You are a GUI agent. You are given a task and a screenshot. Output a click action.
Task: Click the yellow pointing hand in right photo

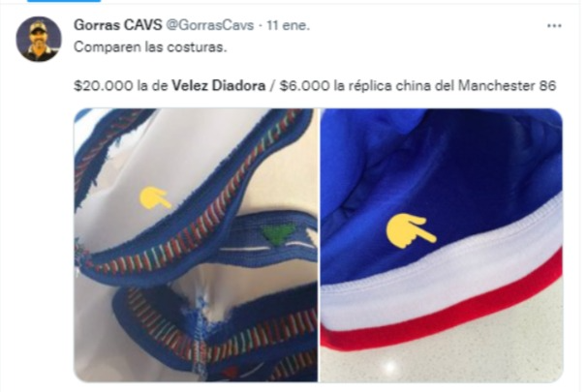click(411, 230)
